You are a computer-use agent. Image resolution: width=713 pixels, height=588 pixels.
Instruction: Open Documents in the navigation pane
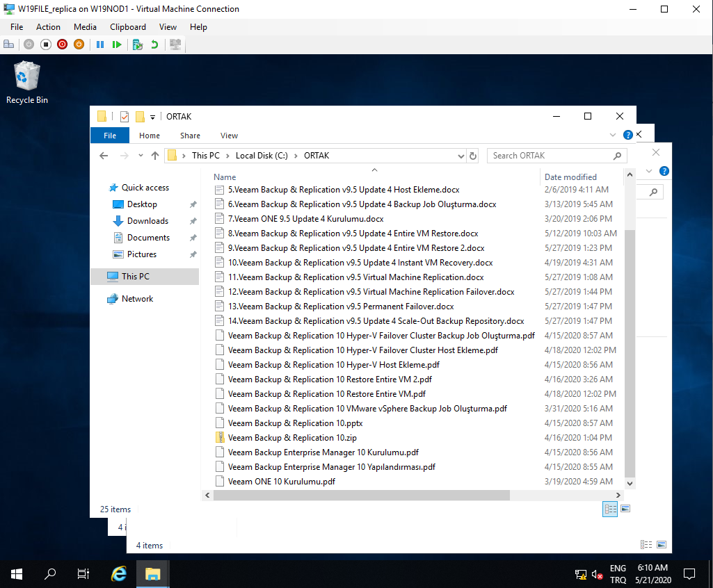tap(148, 238)
